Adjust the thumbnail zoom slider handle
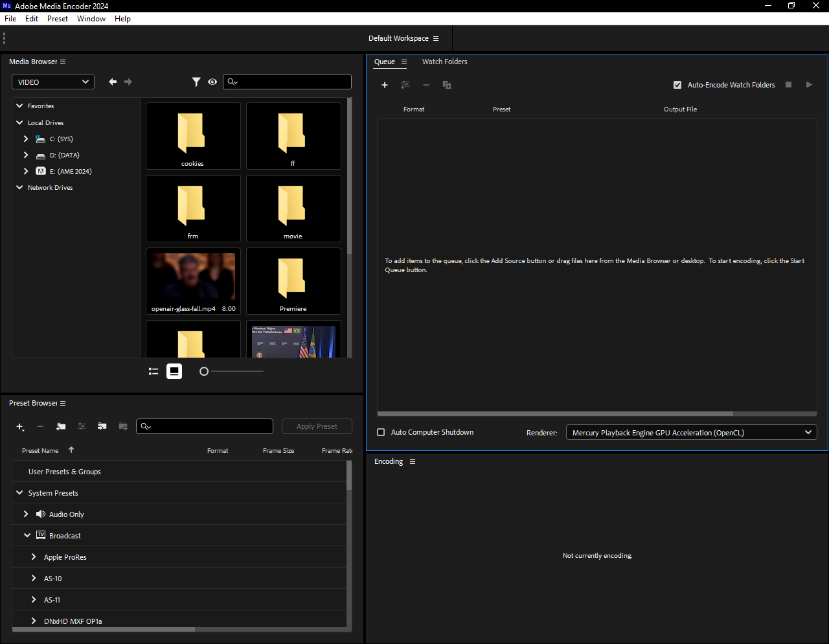 tap(204, 371)
